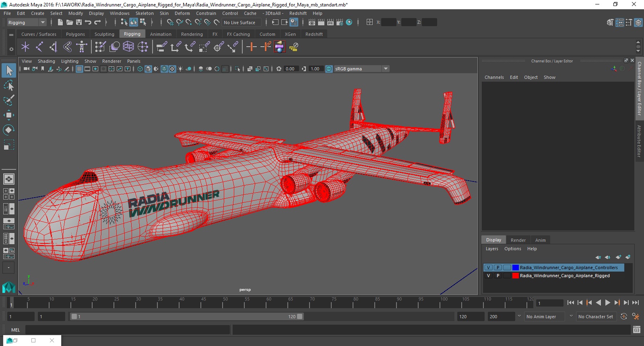Toggle playback P of the Controllers layer
Viewport: 644px width, 346px height.
(498, 268)
